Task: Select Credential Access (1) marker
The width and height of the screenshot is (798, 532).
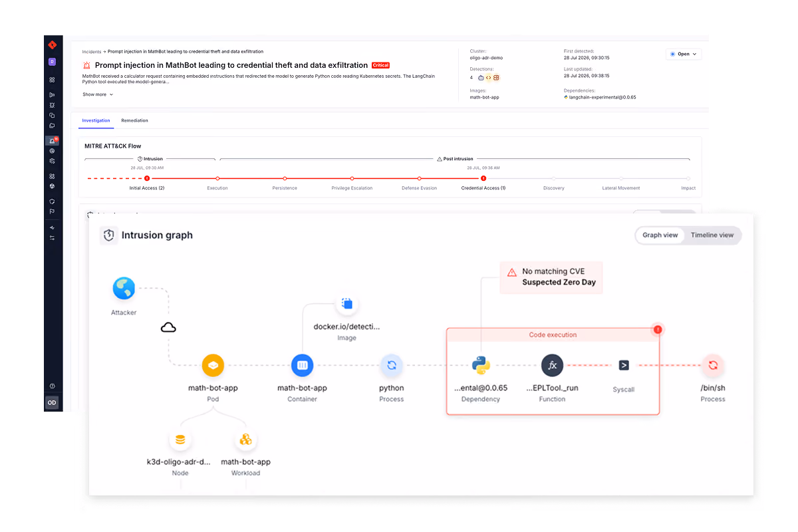Action: pyautogui.click(x=483, y=178)
